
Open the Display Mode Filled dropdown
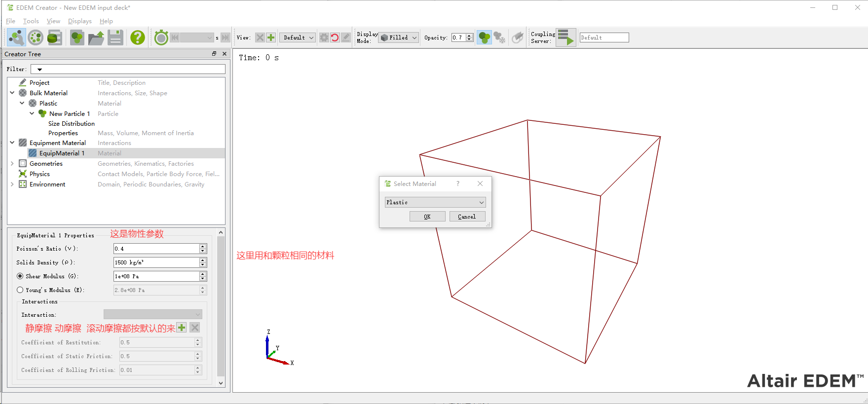click(399, 37)
